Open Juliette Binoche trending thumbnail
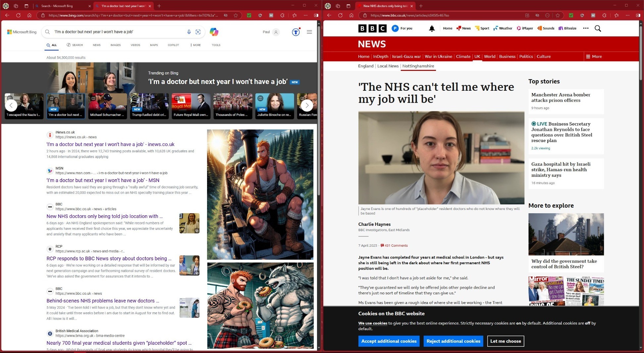Image resolution: width=644 pixels, height=353 pixels. click(275, 106)
